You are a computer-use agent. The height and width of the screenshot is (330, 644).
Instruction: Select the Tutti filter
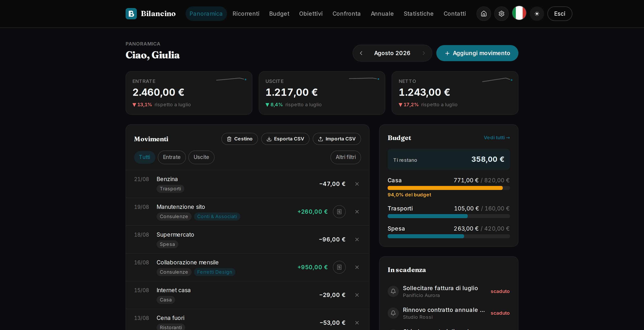tap(144, 157)
